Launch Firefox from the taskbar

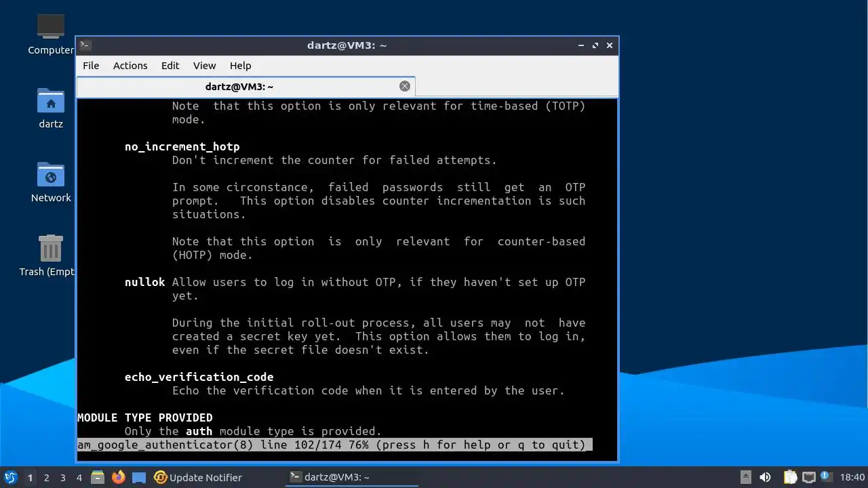click(x=119, y=477)
